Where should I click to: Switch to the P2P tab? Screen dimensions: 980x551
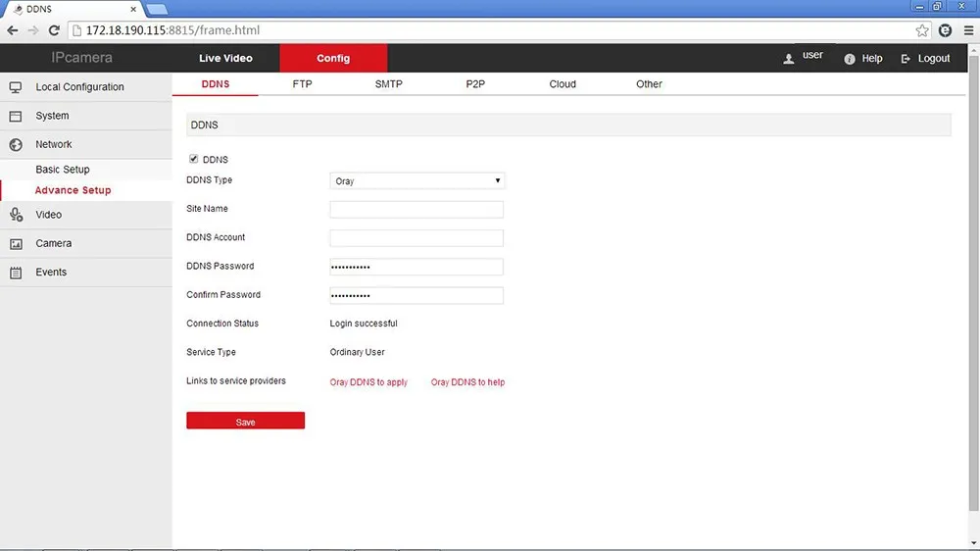pyautogui.click(x=475, y=83)
